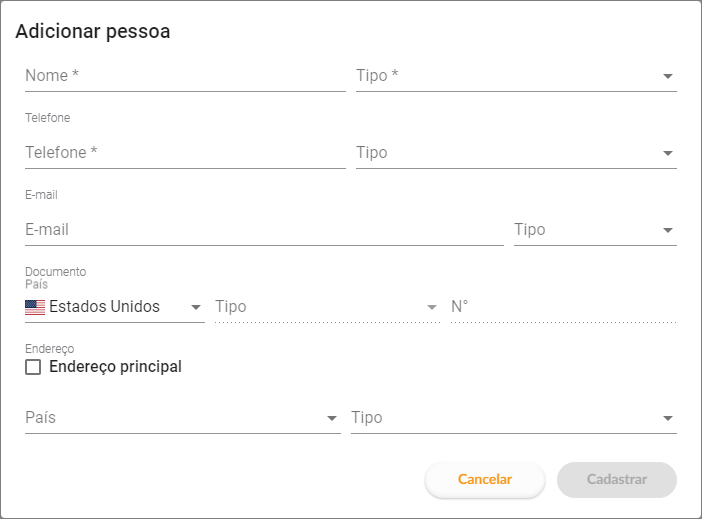Click the arrow icon of Endereço Tipo
702x519 pixels.
pos(668,418)
